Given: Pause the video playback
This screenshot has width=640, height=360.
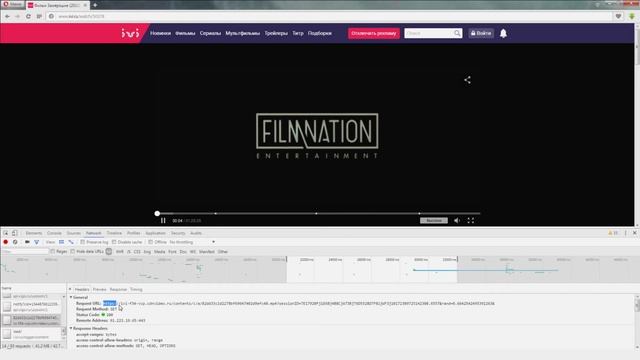Looking at the screenshot, I should click(163, 221).
